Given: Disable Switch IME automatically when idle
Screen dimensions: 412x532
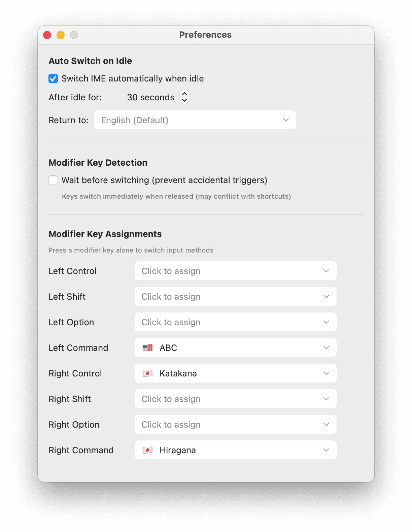Looking at the screenshot, I should click(x=53, y=78).
